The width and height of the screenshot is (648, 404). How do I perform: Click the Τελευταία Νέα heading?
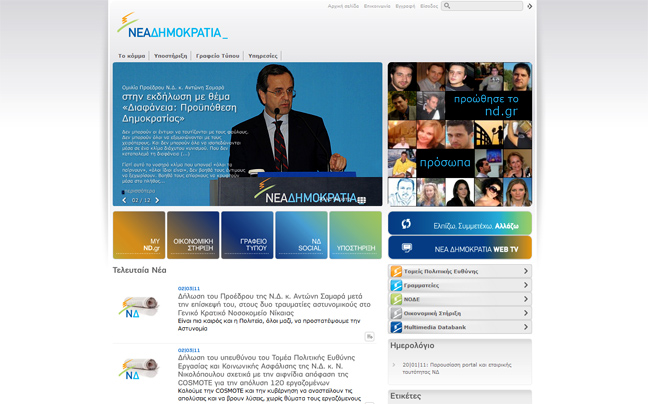140,270
